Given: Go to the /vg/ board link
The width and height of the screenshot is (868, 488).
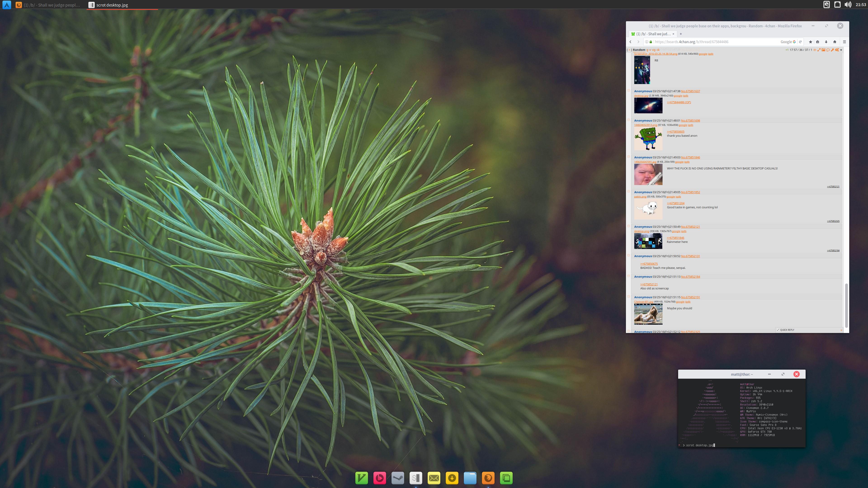Looking at the screenshot, I should [654, 50].
